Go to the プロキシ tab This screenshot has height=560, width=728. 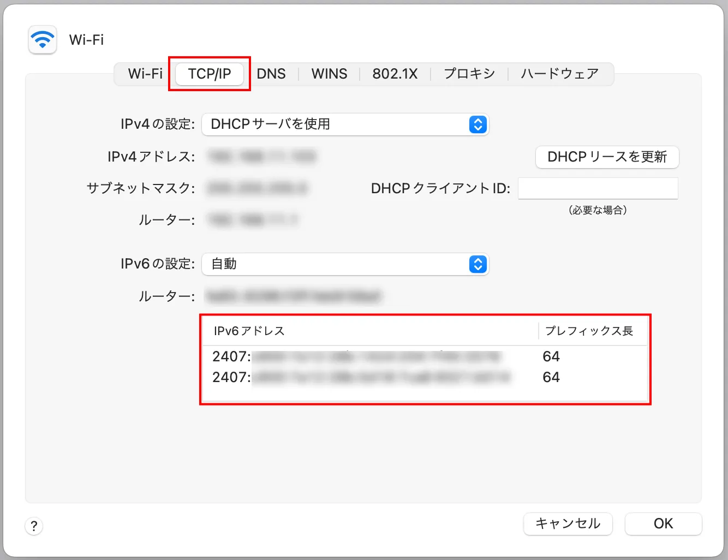click(469, 74)
